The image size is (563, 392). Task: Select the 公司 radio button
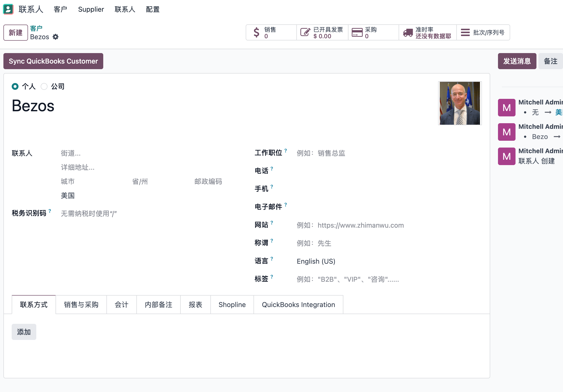coord(44,86)
